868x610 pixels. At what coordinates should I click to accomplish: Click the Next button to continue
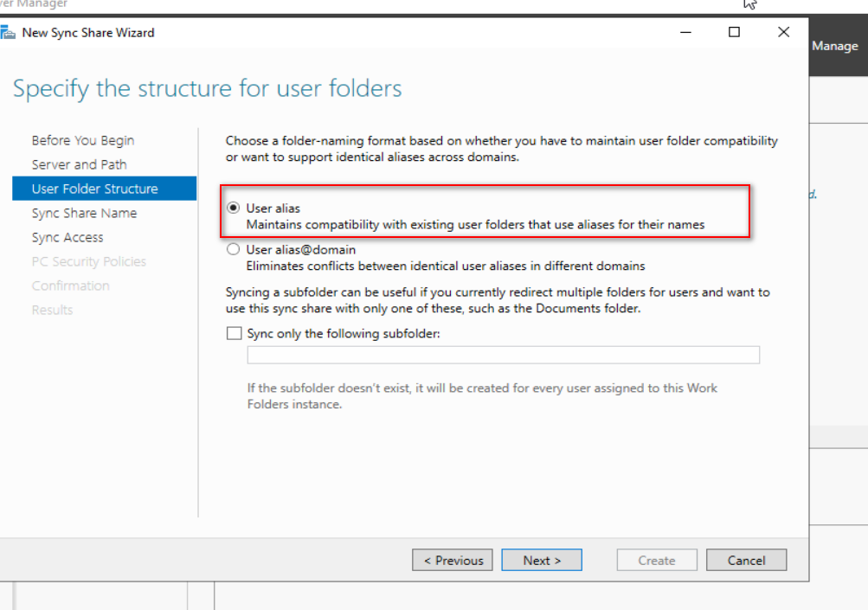point(541,560)
